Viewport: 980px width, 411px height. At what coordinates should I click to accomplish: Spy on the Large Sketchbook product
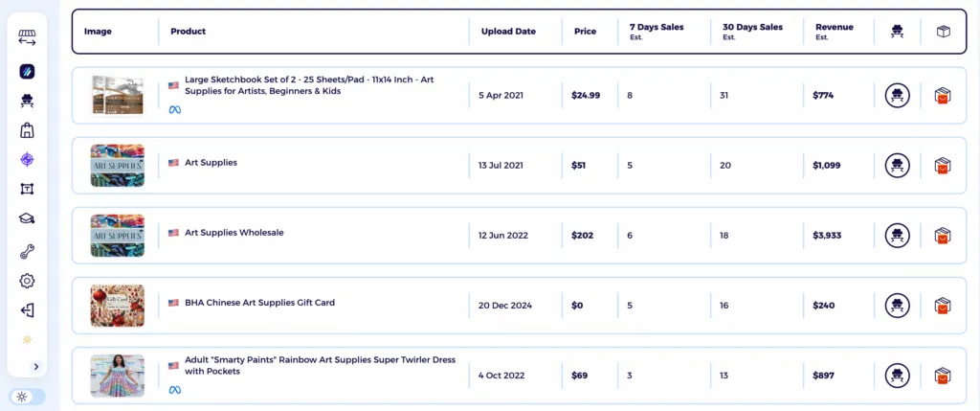point(897,95)
